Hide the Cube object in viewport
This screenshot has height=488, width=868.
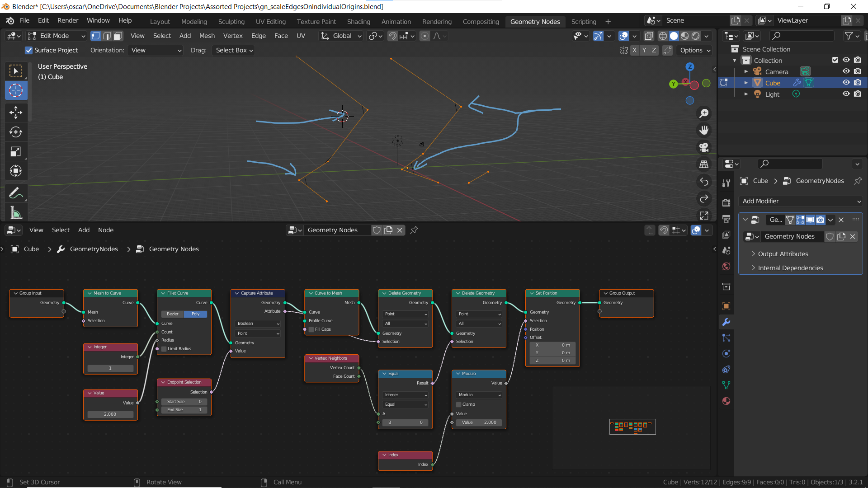tap(846, 83)
